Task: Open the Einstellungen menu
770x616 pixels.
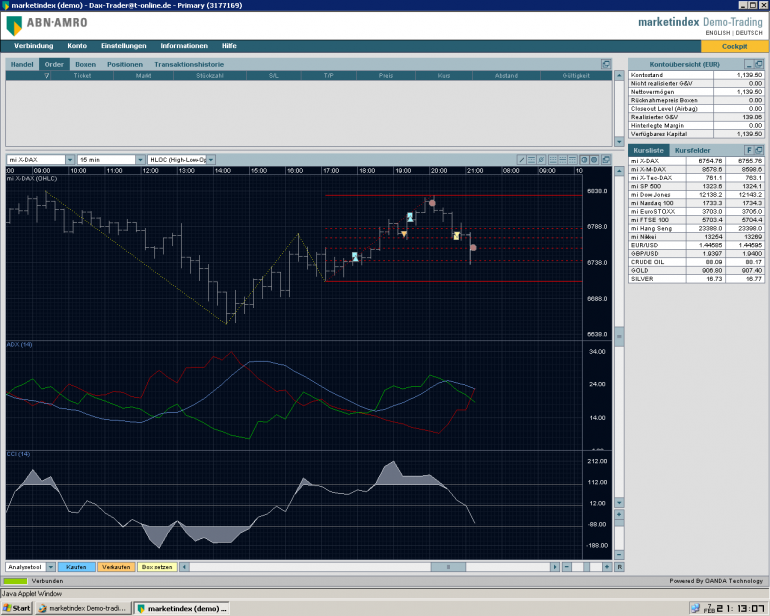Action: point(123,46)
